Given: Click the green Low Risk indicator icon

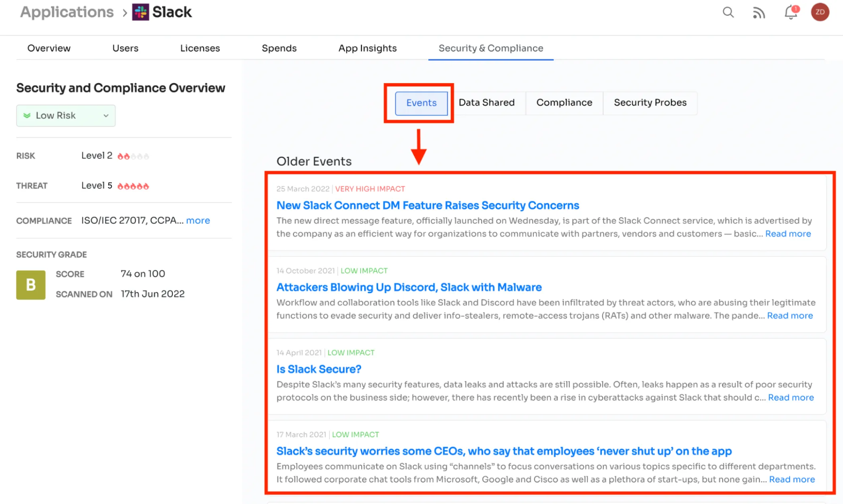Looking at the screenshot, I should pos(27,115).
